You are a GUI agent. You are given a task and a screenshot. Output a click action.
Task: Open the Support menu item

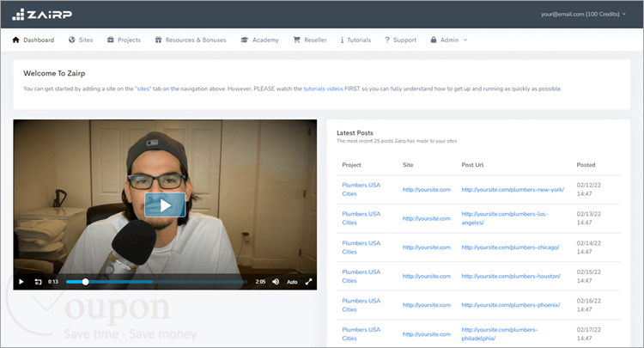pos(400,40)
